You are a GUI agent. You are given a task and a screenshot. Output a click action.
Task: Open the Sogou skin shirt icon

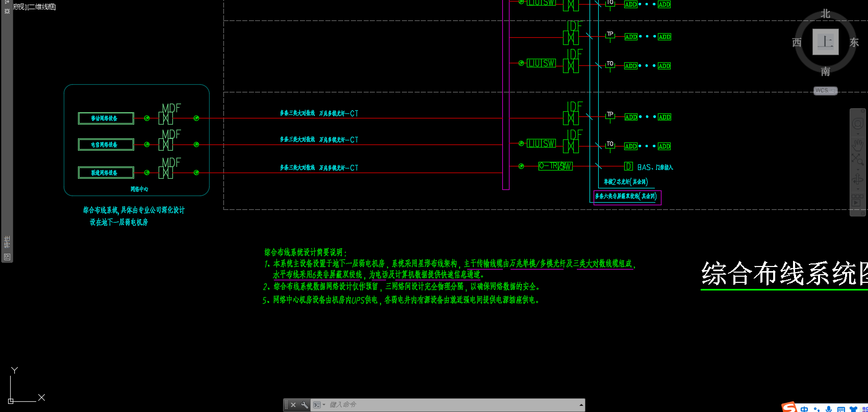(853, 409)
